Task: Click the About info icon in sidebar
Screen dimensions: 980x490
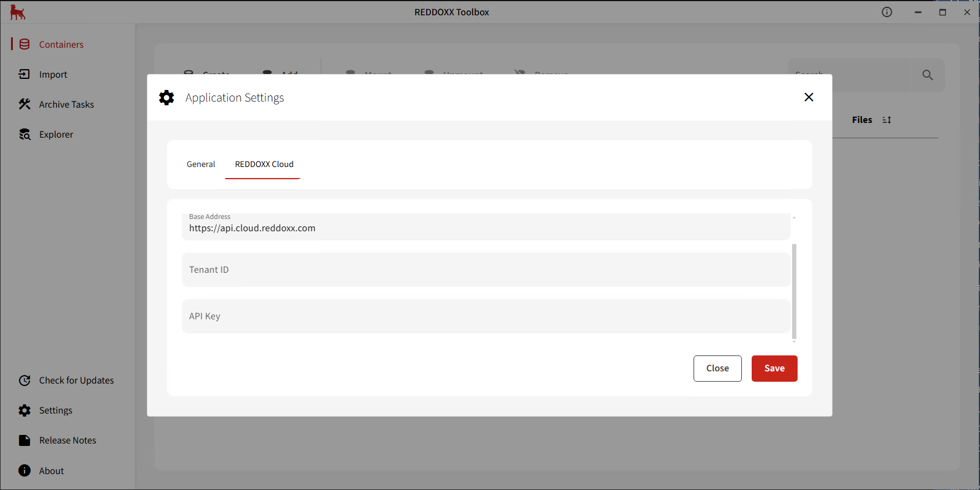Action: click(24, 470)
